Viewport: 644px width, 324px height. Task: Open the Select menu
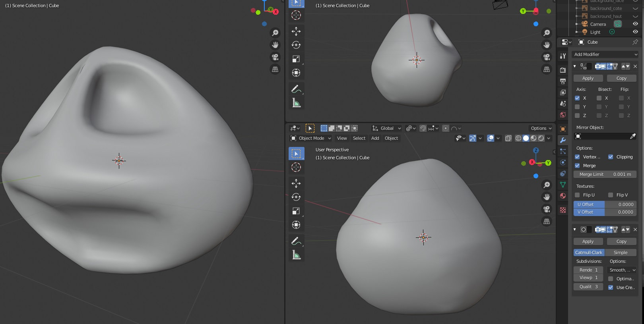(359, 138)
